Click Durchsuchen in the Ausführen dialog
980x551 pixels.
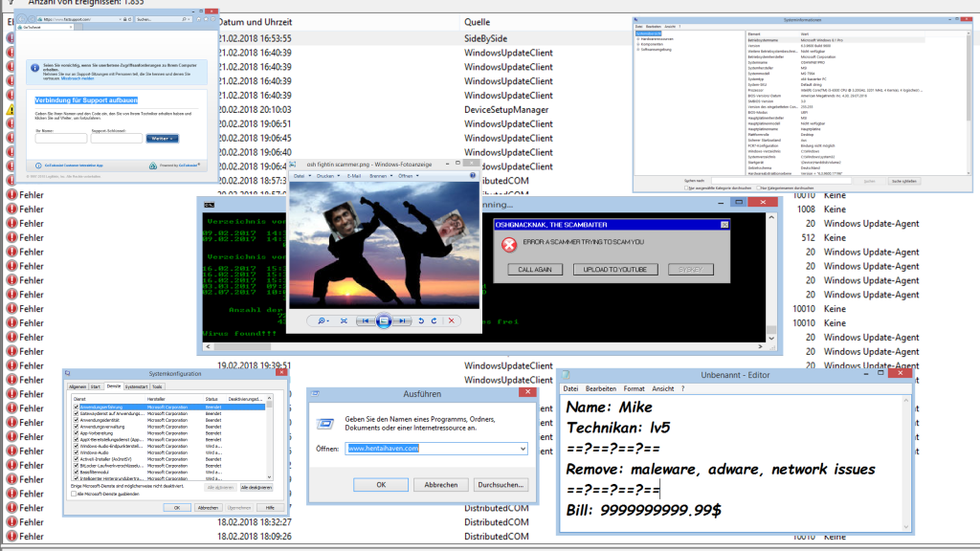coord(500,485)
